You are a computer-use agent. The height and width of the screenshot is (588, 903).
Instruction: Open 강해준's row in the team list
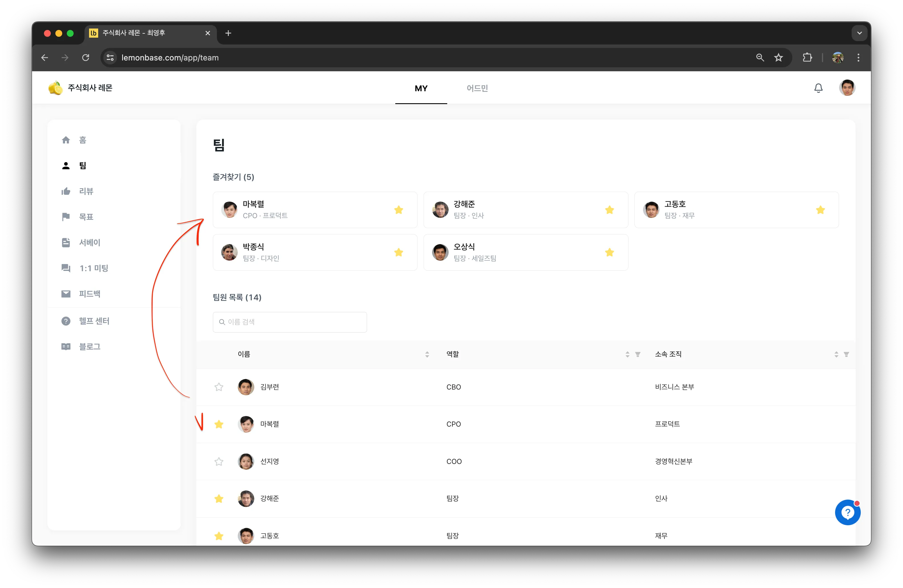click(526, 498)
